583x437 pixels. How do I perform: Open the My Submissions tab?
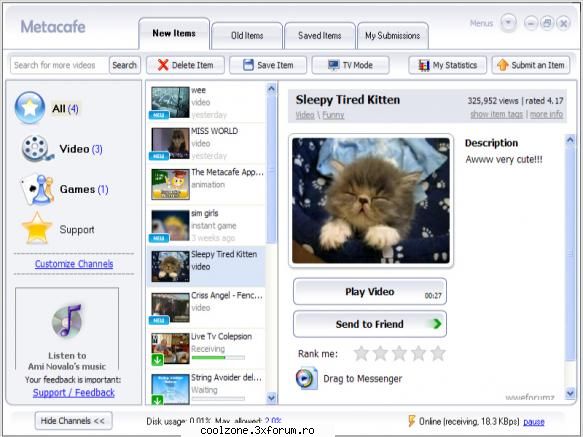pos(393,36)
